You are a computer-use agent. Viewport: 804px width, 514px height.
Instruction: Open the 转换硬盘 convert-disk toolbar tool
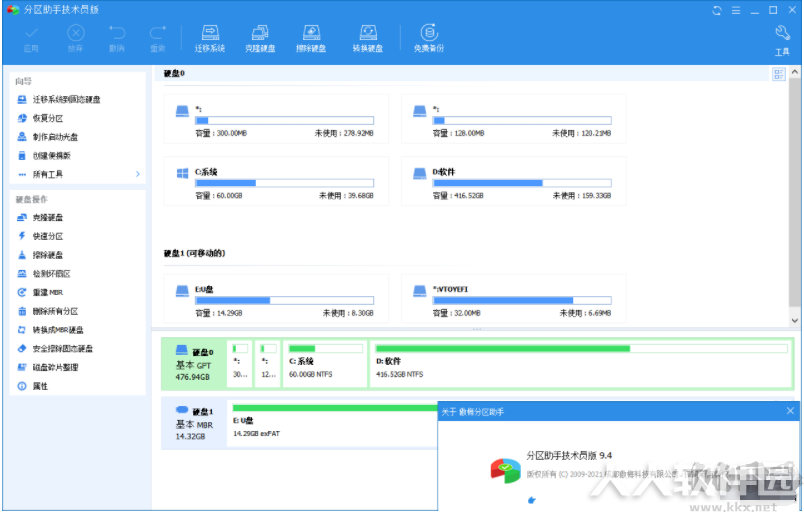pos(368,39)
